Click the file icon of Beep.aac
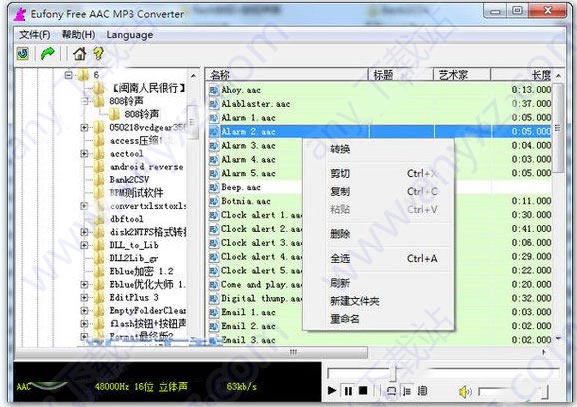Screen dimensions: 577x407 [214, 188]
